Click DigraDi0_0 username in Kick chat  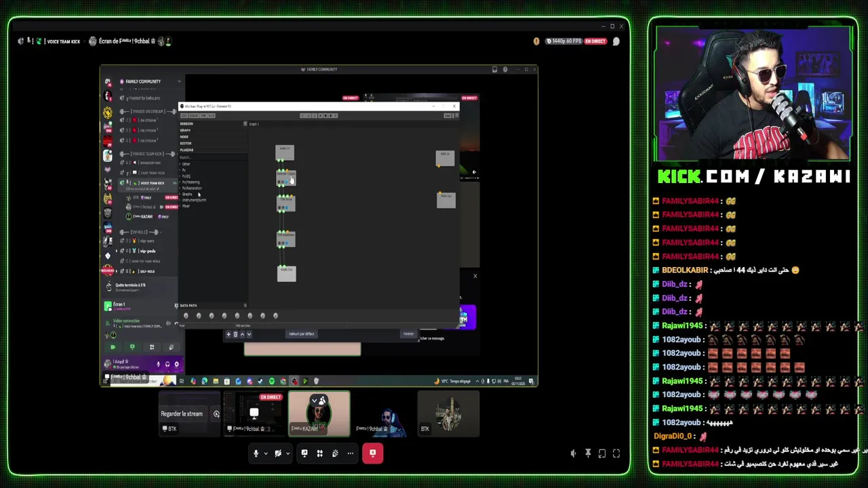coord(673,436)
